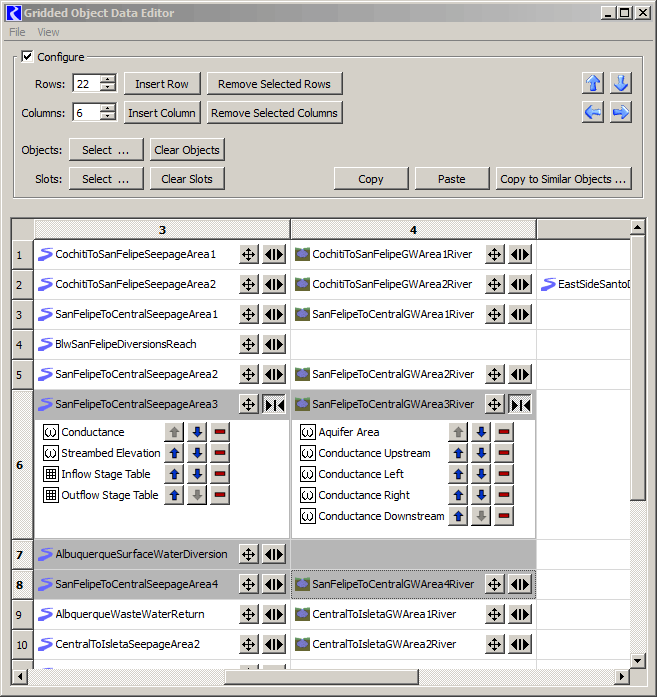Uncheck the Configure checkbox
The image size is (657, 697).
27,56
